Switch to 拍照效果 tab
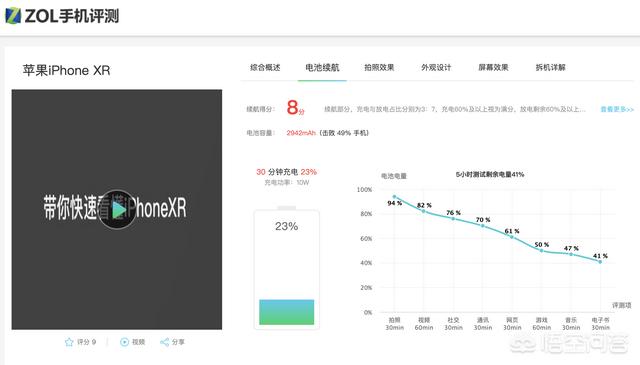 click(379, 67)
